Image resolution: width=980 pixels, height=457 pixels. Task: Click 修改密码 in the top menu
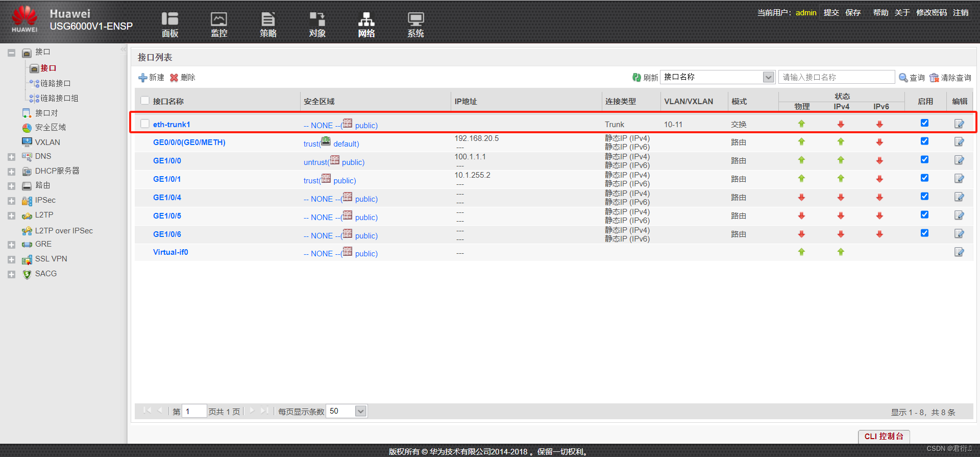click(x=932, y=13)
